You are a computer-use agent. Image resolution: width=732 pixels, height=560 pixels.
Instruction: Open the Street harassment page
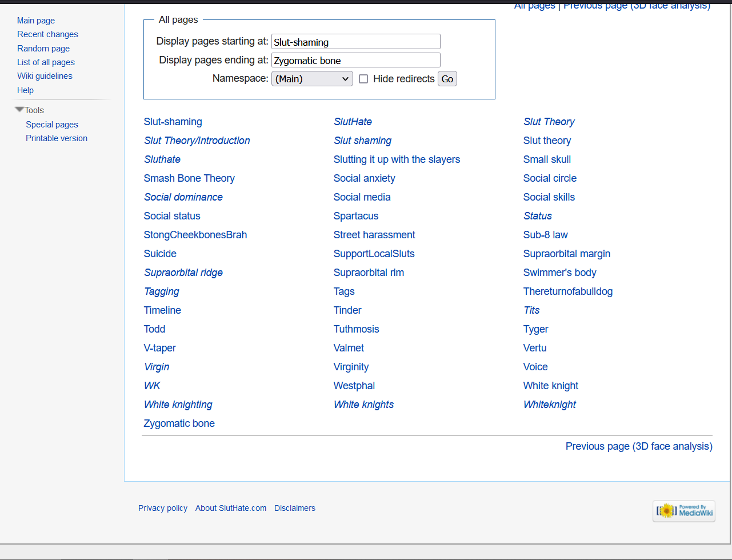(x=374, y=235)
